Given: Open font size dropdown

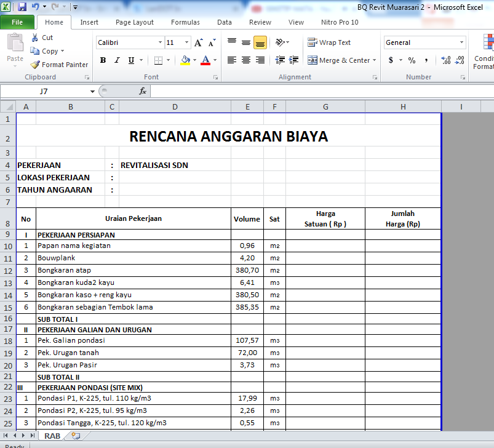Looking at the screenshot, I should coord(186,42).
